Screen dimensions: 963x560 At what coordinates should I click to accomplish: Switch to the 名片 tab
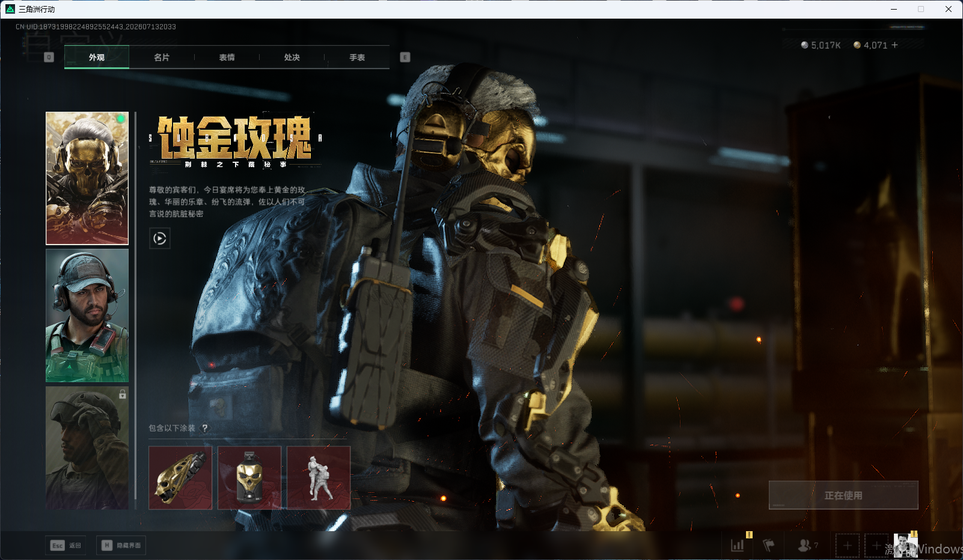(x=162, y=57)
